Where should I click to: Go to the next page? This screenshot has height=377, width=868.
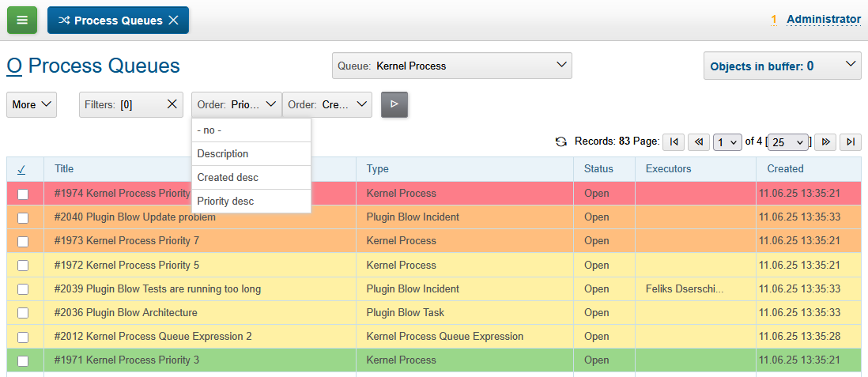click(825, 141)
